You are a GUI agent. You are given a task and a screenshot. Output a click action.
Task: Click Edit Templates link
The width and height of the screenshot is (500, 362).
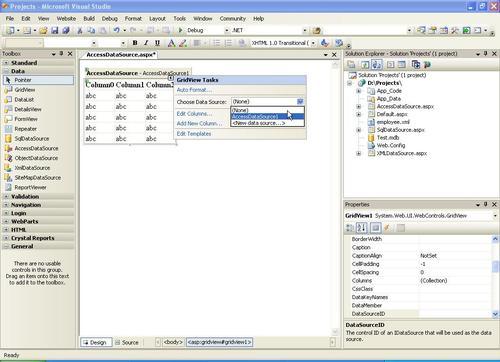click(x=194, y=134)
